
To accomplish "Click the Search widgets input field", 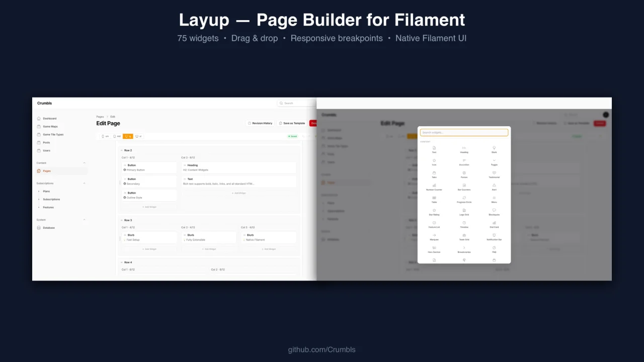I will [x=463, y=132].
